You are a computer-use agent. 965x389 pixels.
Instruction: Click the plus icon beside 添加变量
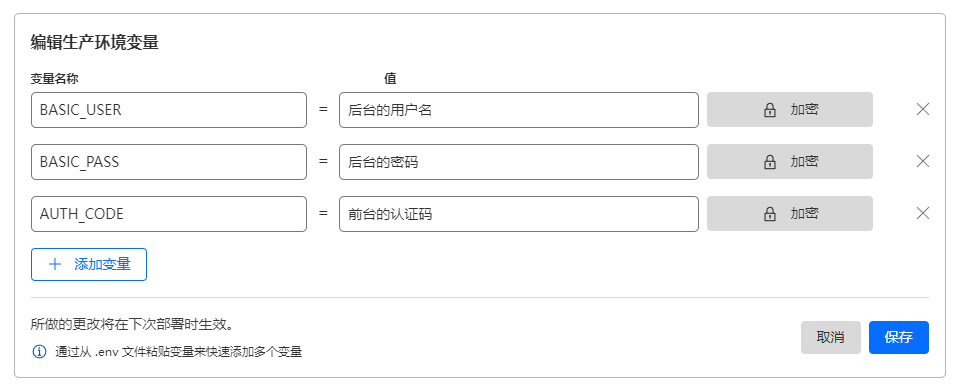click(55, 265)
